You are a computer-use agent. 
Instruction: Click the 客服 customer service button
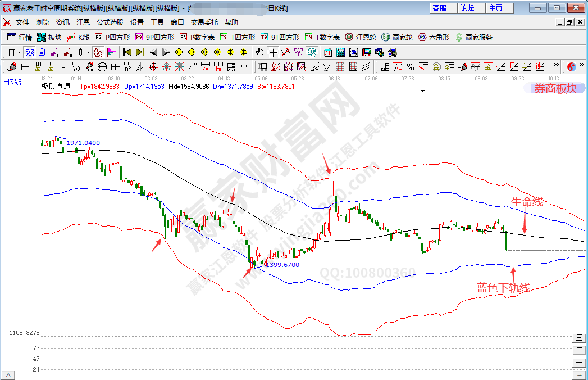440,8
